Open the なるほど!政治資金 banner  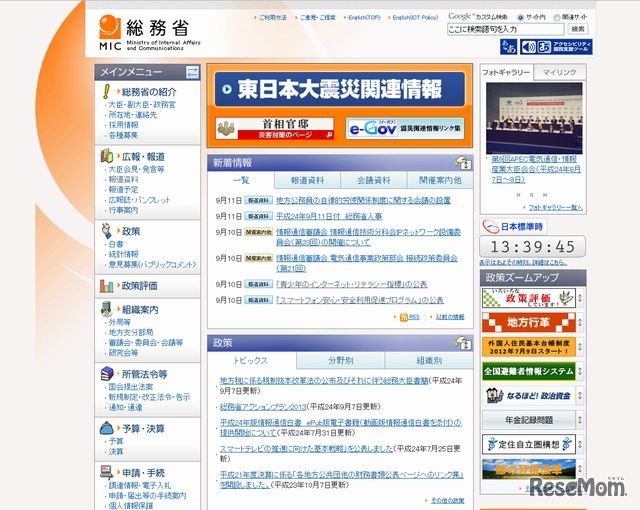(x=529, y=396)
